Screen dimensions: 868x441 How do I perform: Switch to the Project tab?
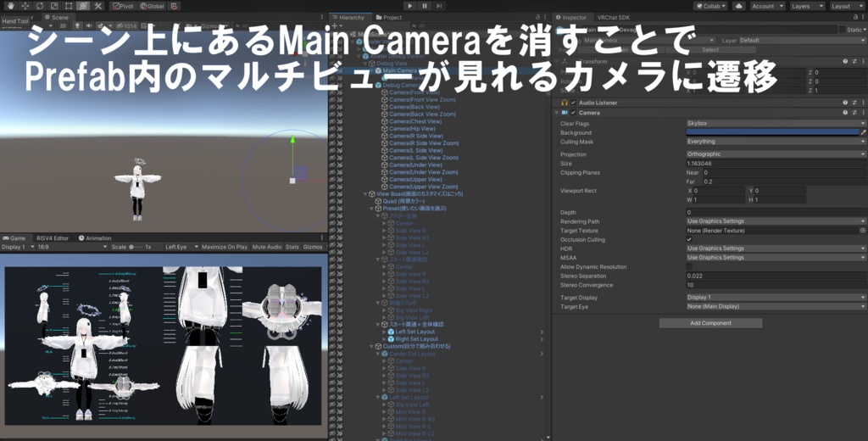pyautogui.click(x=388, y=18)
